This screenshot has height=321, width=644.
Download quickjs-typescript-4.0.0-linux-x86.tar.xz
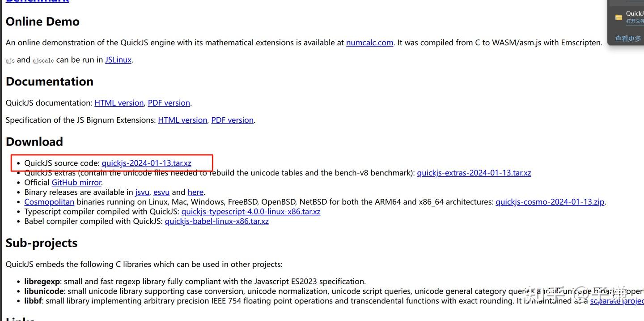pyautogui.click(x=250, y=211)
